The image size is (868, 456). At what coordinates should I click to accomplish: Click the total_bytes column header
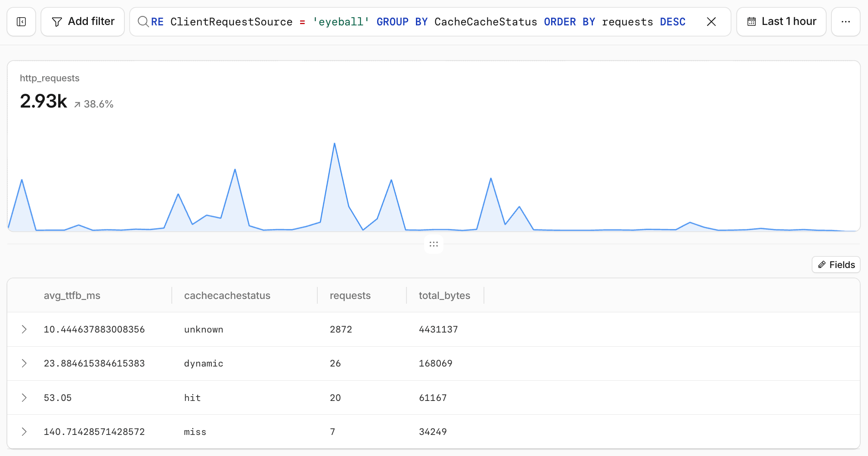[x=444, y=296]
